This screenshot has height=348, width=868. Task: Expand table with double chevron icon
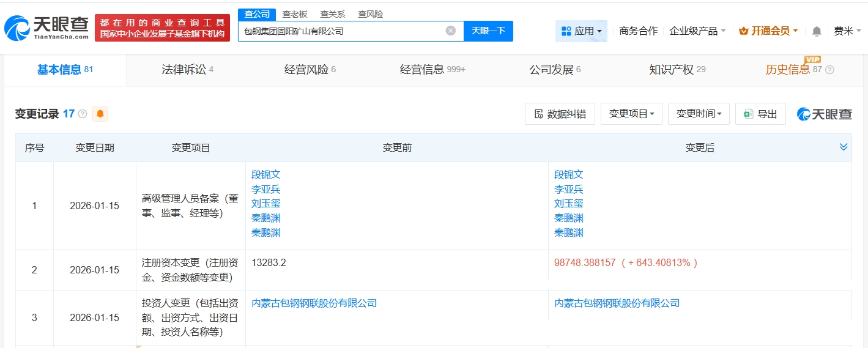tap(844, 147)
